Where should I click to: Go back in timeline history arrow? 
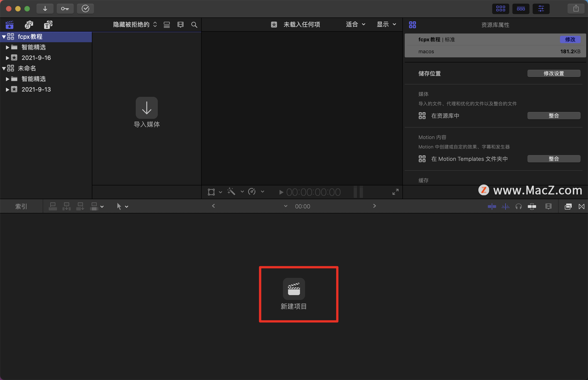(x=213, y=206)
